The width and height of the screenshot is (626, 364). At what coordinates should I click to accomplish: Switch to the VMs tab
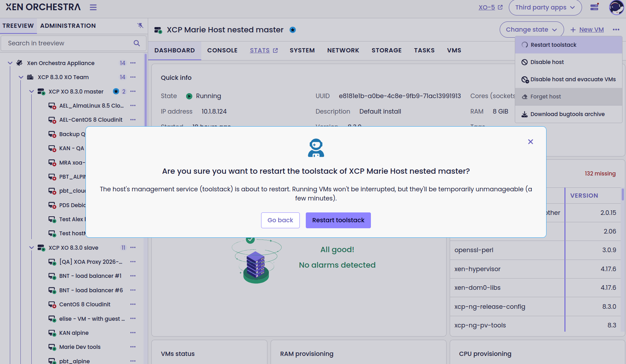tap(454, 50)
